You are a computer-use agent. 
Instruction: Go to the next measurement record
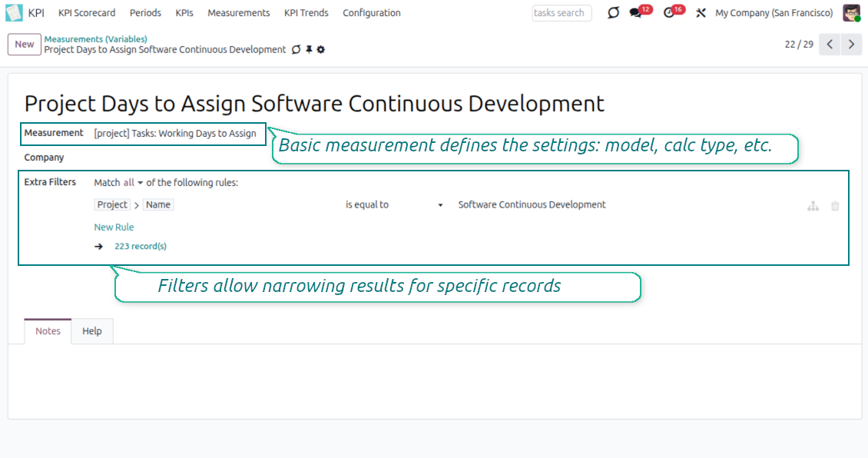[x=851, y=45]
